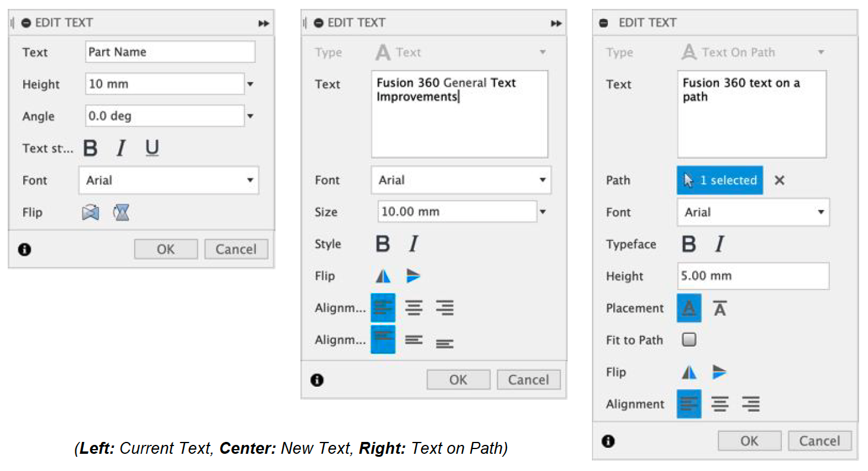Click horizontal flip icon in center panel
The width and height of the screenshot is (868, 471).
[383, 276]
